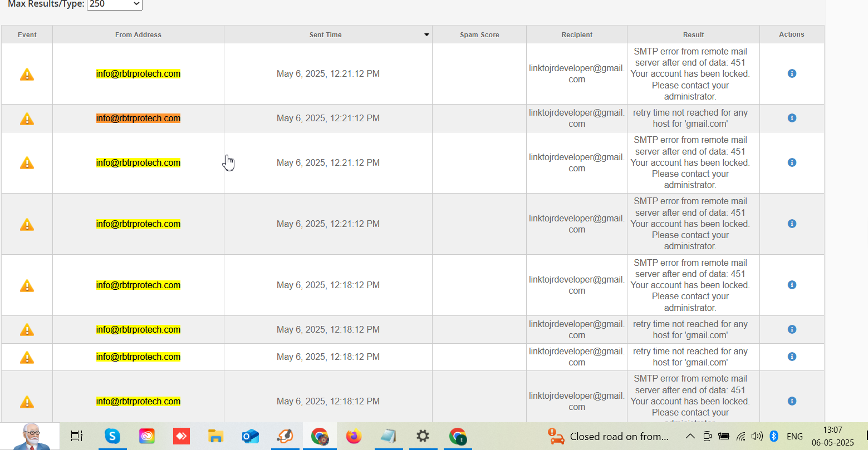The image size is (868, 450).
Task: Open Adobe Creative Cloud in taskbar
Action: click(147, 437)
